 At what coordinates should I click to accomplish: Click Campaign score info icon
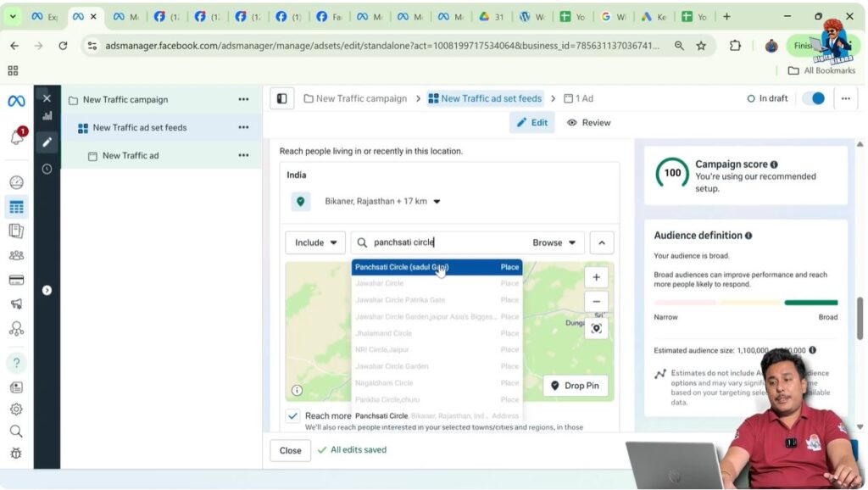[x=774, y=164]
